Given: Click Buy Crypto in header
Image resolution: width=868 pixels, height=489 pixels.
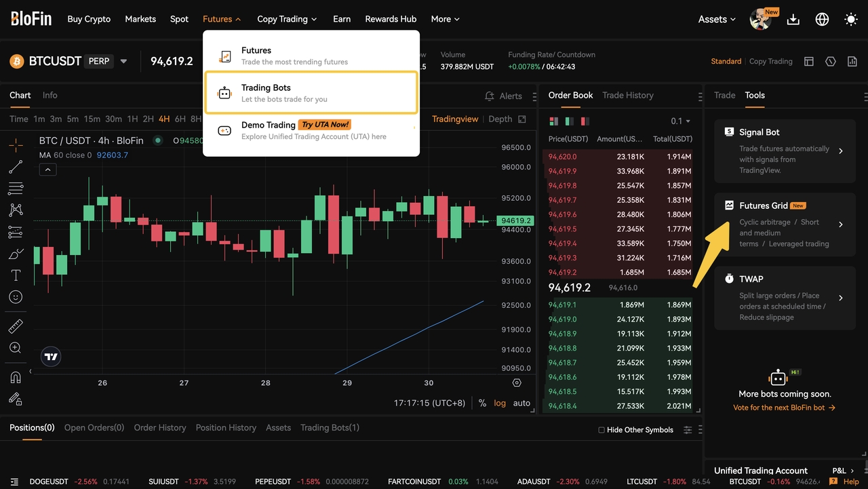Looking at the screenshot, I should 89,19.
